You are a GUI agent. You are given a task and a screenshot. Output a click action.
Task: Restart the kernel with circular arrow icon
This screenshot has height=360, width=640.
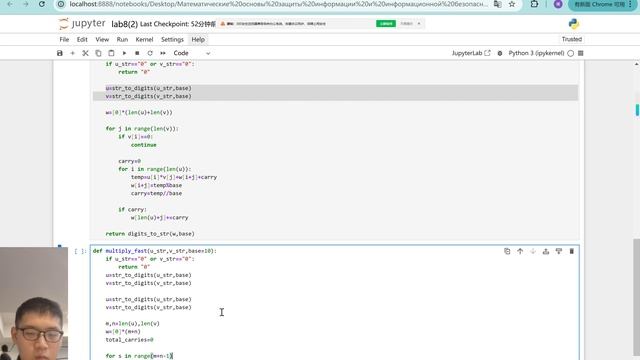(x=150, y=53)
